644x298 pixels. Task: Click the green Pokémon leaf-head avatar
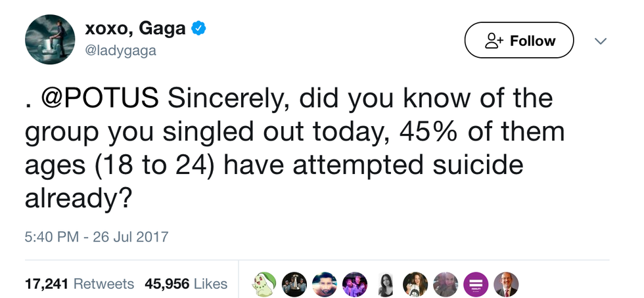[x=264, y=284]
